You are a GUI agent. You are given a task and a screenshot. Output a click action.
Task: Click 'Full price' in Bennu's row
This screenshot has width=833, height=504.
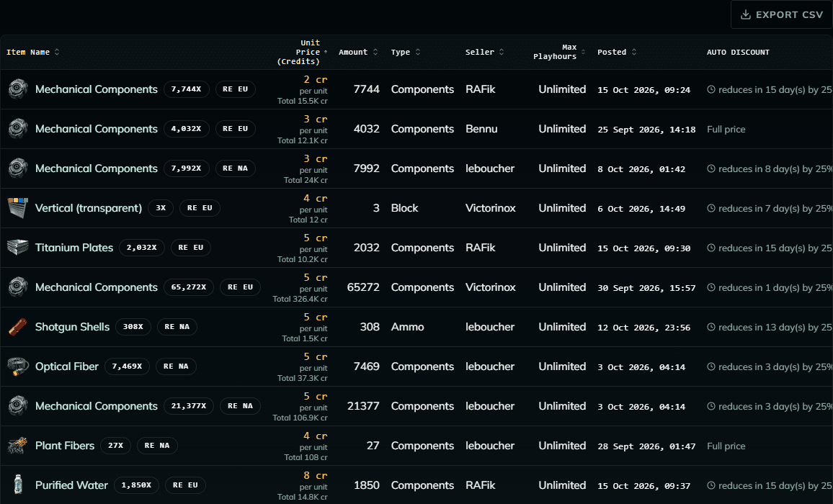point(726,129)
